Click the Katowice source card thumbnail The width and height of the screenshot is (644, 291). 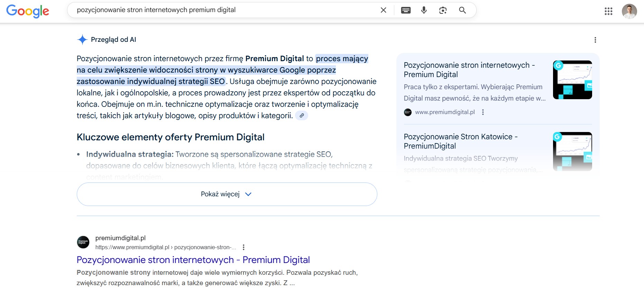tap(572, 151)
